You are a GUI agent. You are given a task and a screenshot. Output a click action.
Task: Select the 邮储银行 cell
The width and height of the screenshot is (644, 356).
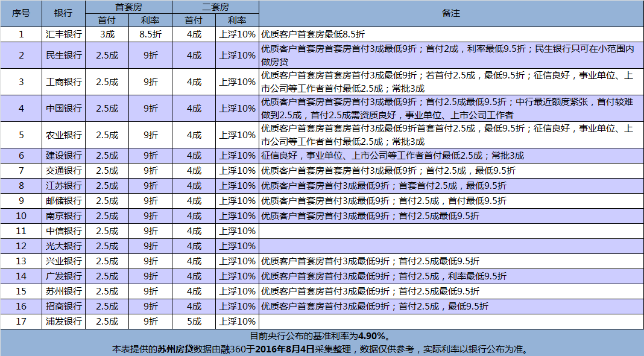(x=64, y=200)
